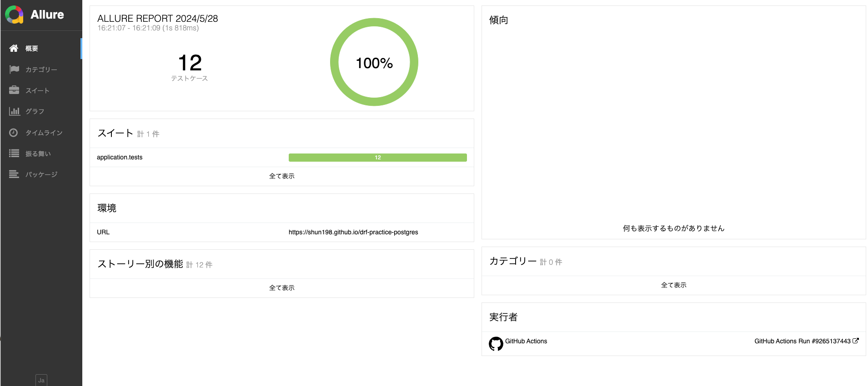Open スイート via the briefcase icon

(x=14, y=90)
